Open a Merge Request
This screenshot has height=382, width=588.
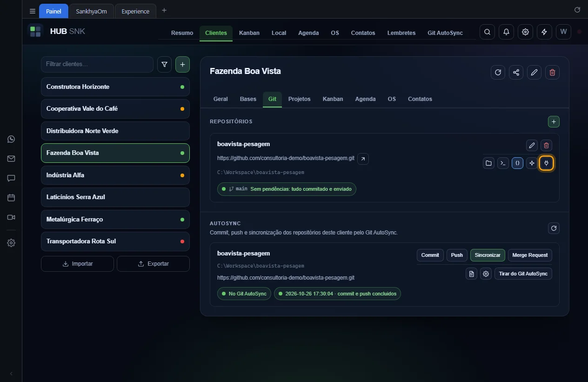click(x=530, y=255)
